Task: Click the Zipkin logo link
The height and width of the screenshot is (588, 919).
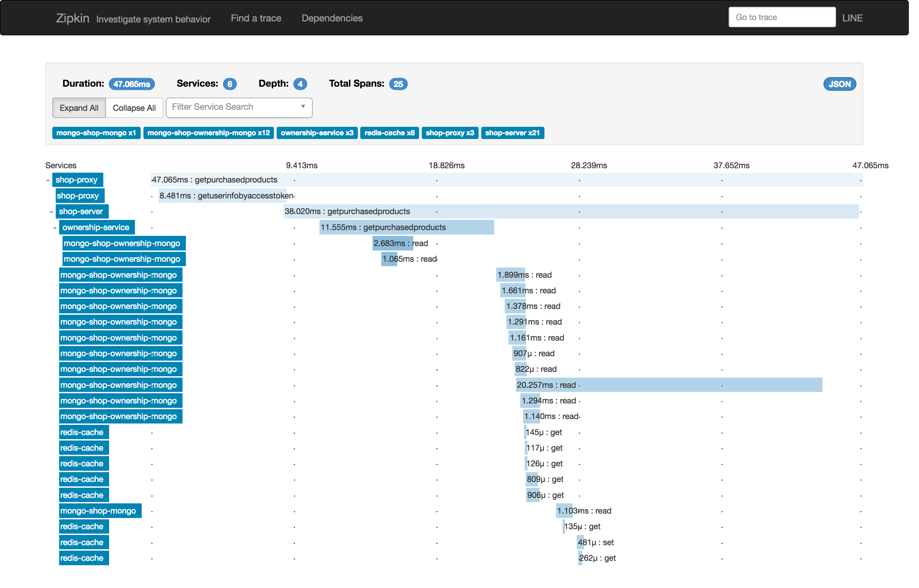Action: 72,18
